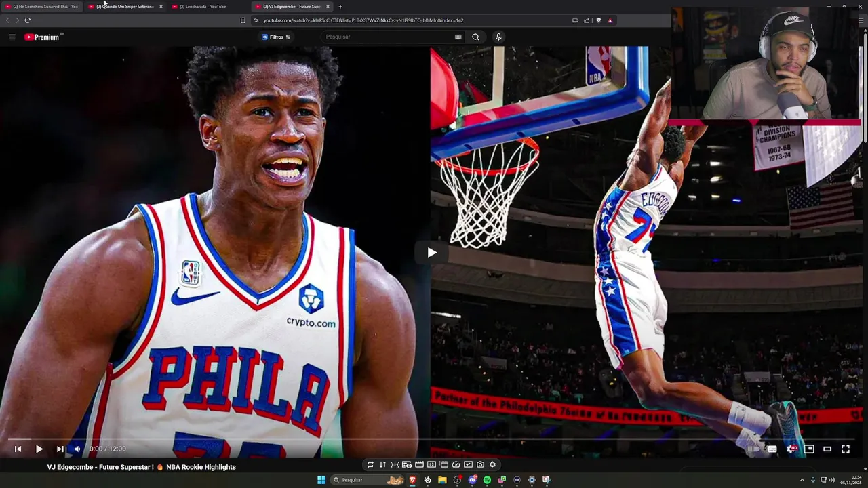This screenshot has width=868, height=488.
Task: Enable miniplayer mode
Action: point(809,449)
